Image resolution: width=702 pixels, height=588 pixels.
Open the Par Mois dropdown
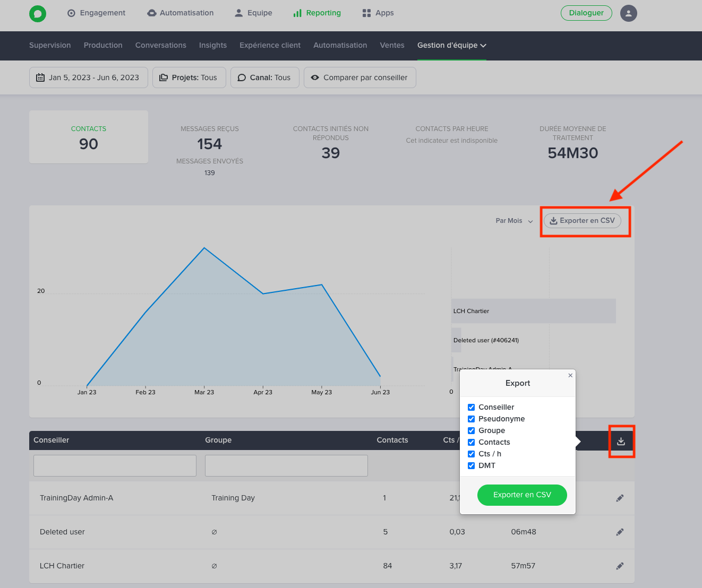[514, 221]
